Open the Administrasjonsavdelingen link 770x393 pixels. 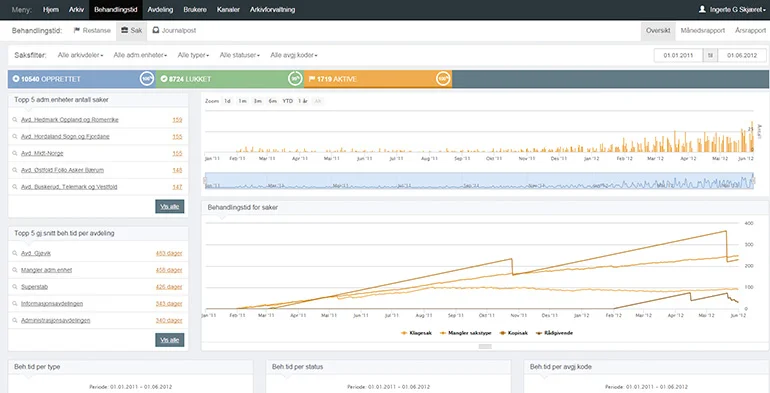(55, 320)
